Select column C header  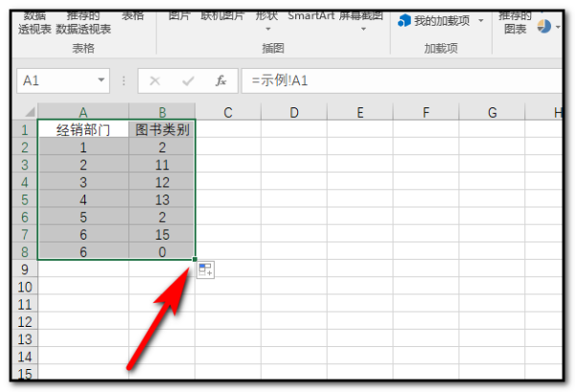click(228, 111)
